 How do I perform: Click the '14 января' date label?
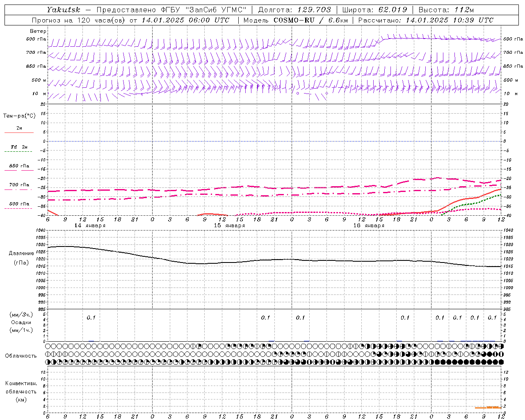(90, 226)
